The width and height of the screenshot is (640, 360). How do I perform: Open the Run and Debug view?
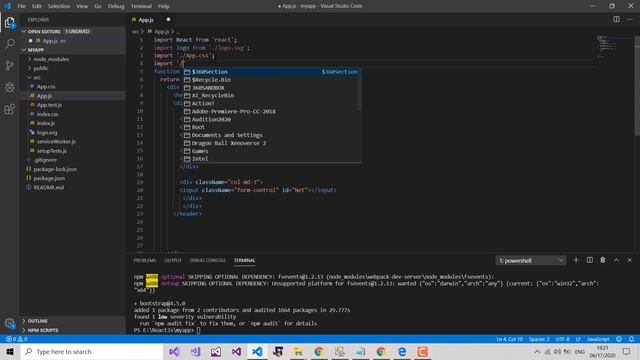point(10,87)
